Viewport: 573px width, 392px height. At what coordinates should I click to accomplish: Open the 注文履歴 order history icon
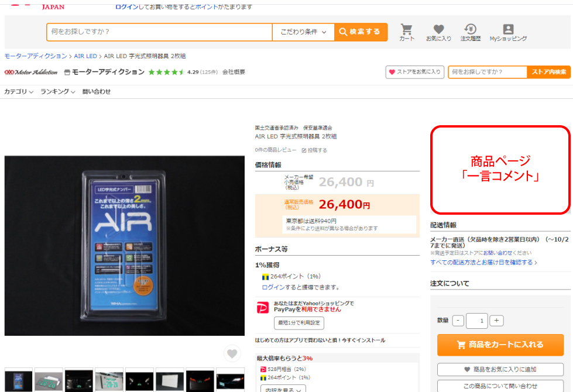[x=471, y=32]
